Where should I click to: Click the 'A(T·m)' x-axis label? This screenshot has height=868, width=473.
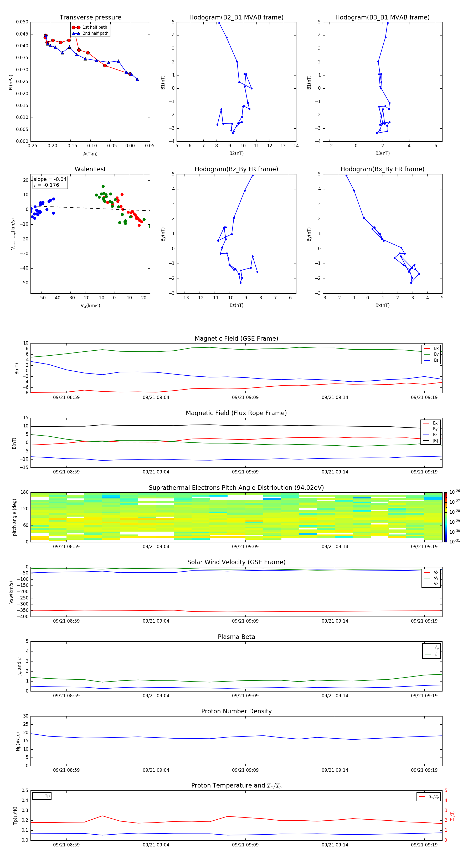[90, 154]
